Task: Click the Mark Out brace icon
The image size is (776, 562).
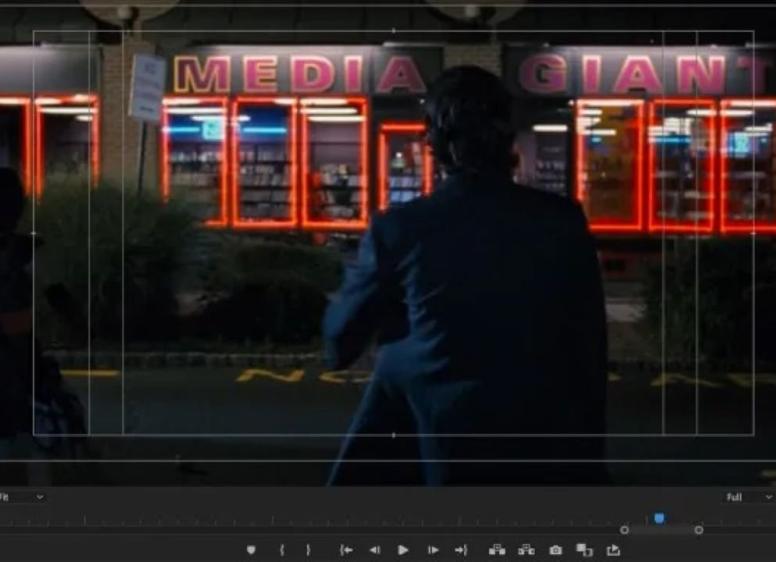Action: tap(308, 550)
